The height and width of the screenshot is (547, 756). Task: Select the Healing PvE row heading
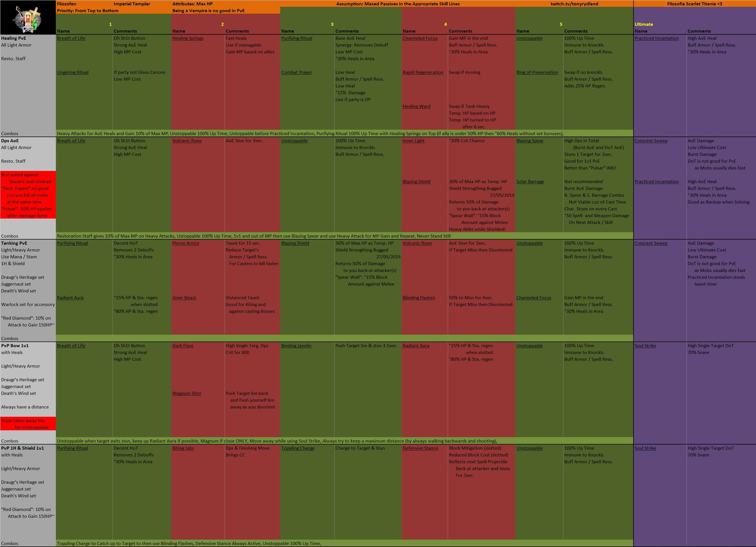pyautogui.click(x=14, y=38)
